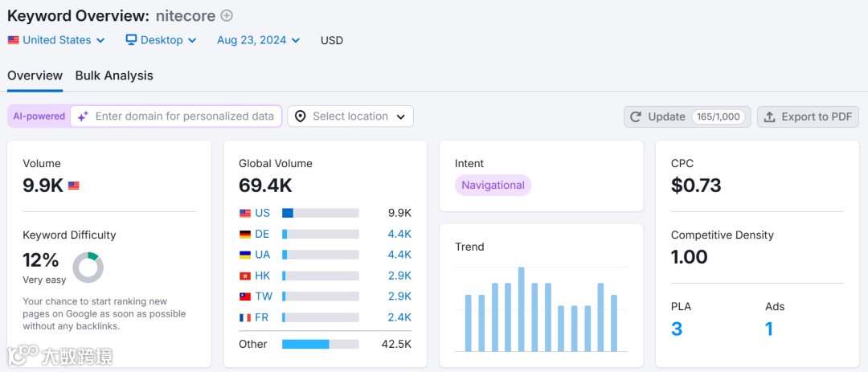The height and width of the screenshot is (372, 868).
Task: Click the Other volume progress bar
Action: (x=320, y=344)
